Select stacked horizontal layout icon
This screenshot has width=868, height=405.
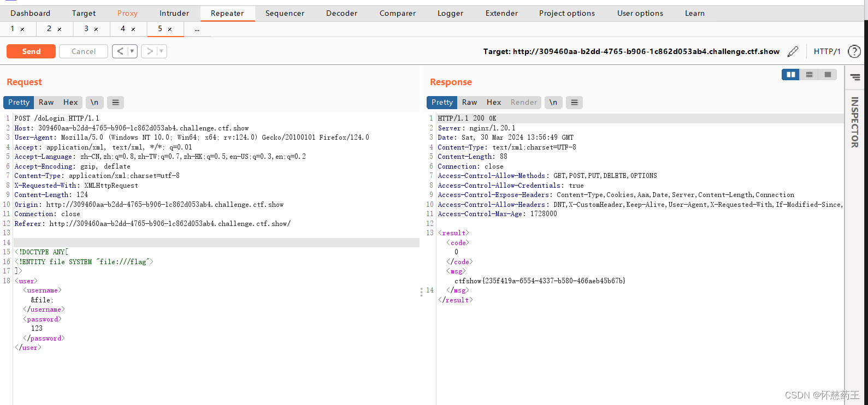point(809,75)
